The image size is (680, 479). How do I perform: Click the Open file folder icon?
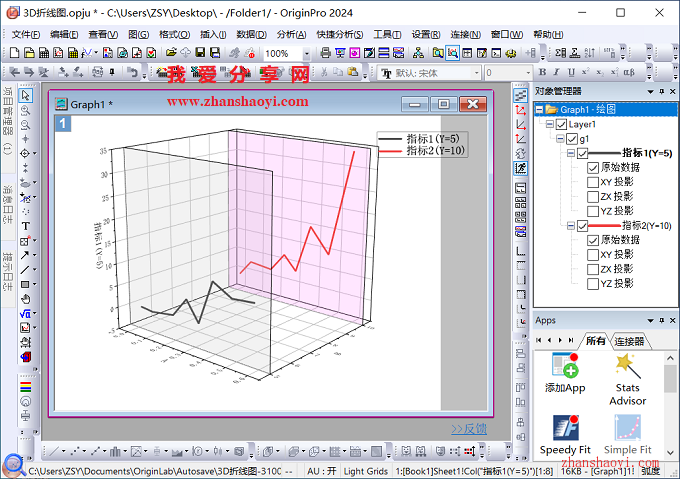coord(171,53)
